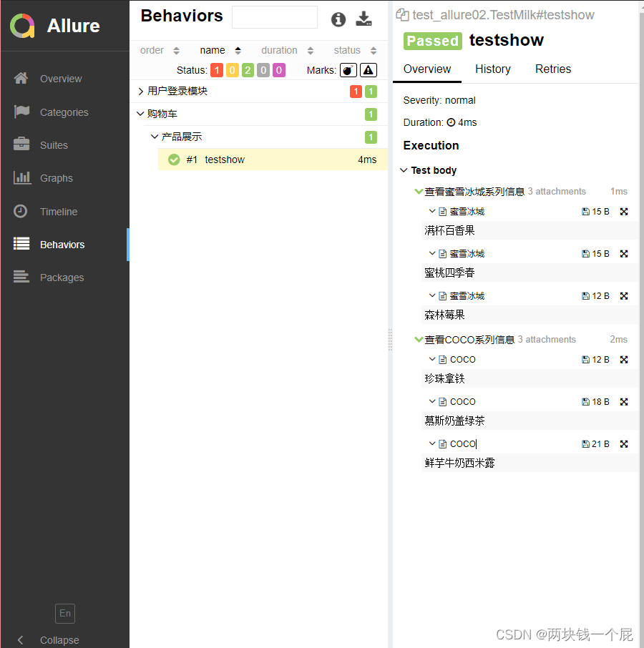Toggle broken status filter in yellow
This screenshot has width=644, height=648.
tap(233, 70)
